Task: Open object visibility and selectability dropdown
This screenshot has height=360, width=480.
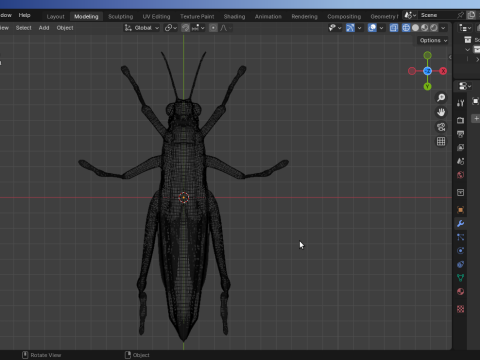Action: [335, 28]
